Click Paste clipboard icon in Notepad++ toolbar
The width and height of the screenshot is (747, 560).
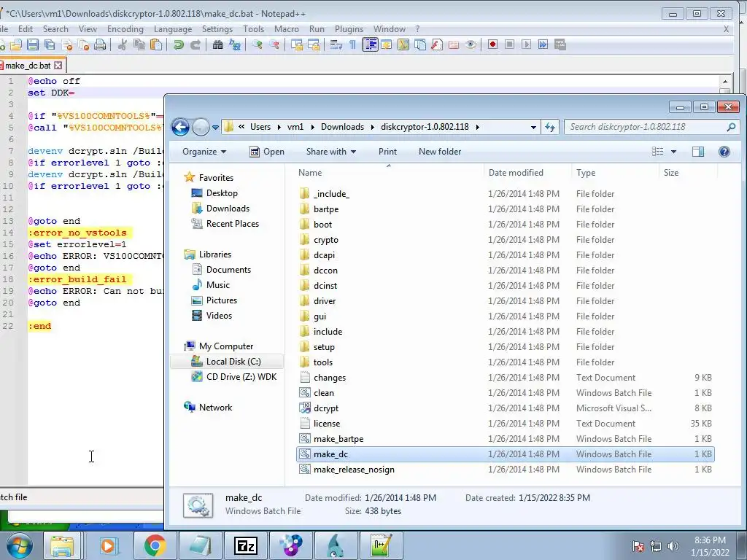tap(156, 44)
